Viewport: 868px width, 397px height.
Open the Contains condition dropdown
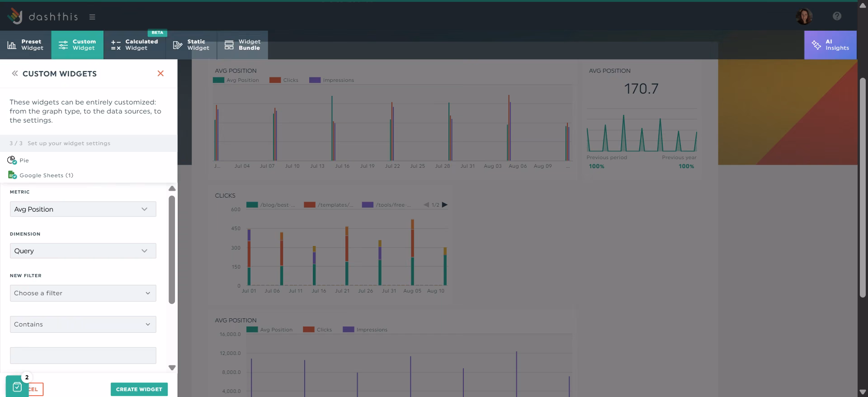click(83, 324)
